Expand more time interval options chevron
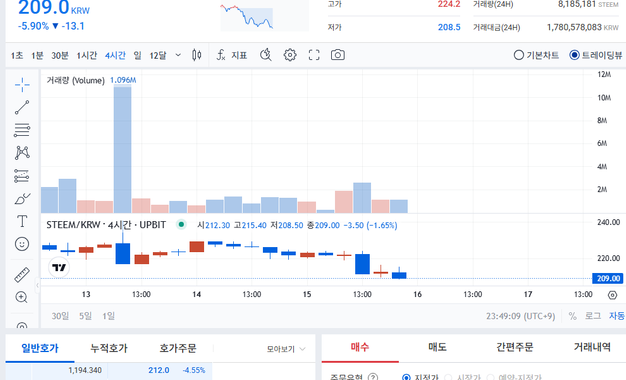Viewport: 626px width, 380px height. [178, 55]
